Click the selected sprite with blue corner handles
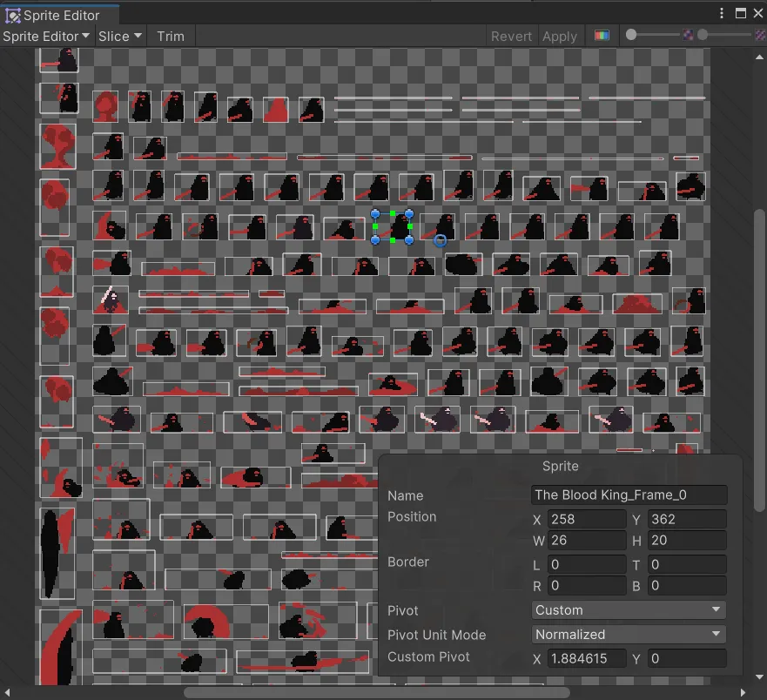 393,227
